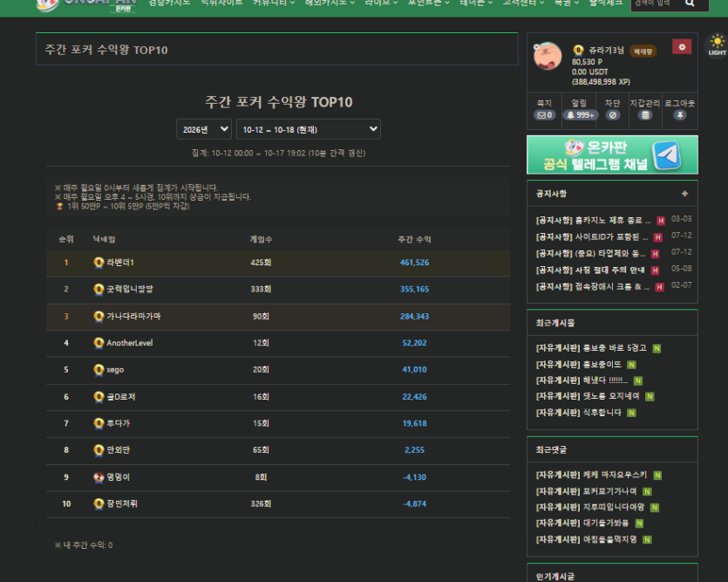The image size is (728, 582).
Task: Expand the 공지사항 section with the plus
Action: click(x=684, y=194)
